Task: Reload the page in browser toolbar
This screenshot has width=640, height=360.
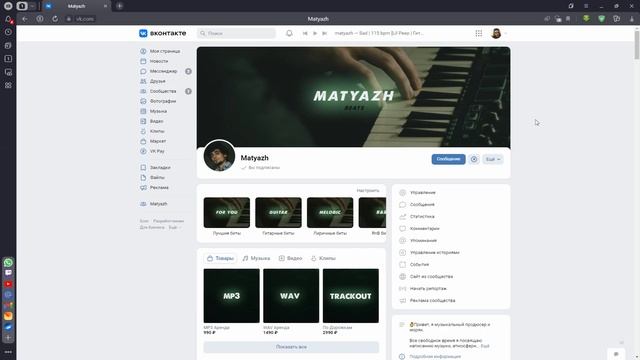Action: [x=55, y=19]
